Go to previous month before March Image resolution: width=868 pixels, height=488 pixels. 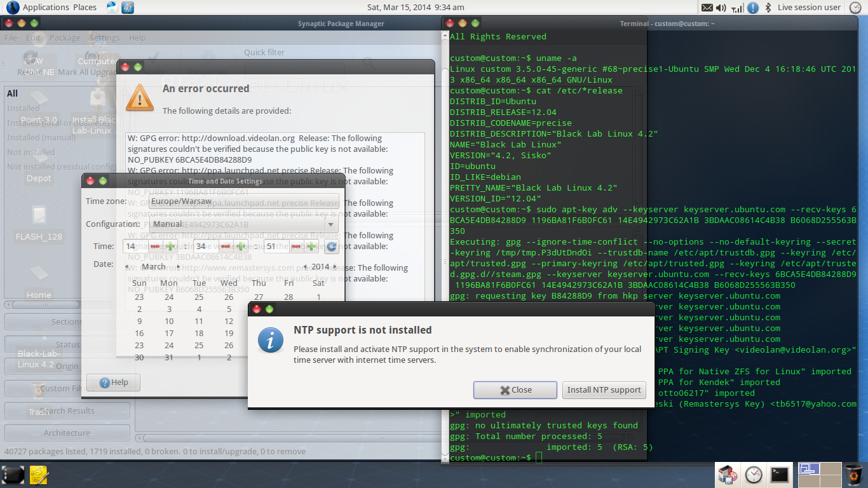click(126, 267)
